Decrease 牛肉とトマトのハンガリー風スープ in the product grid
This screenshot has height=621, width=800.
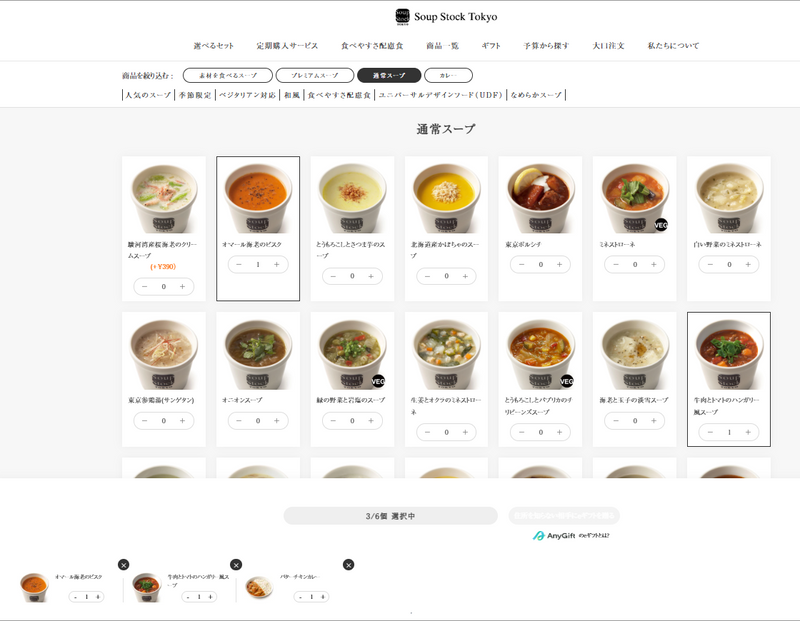pyautogui.click(x=711, y=432)
